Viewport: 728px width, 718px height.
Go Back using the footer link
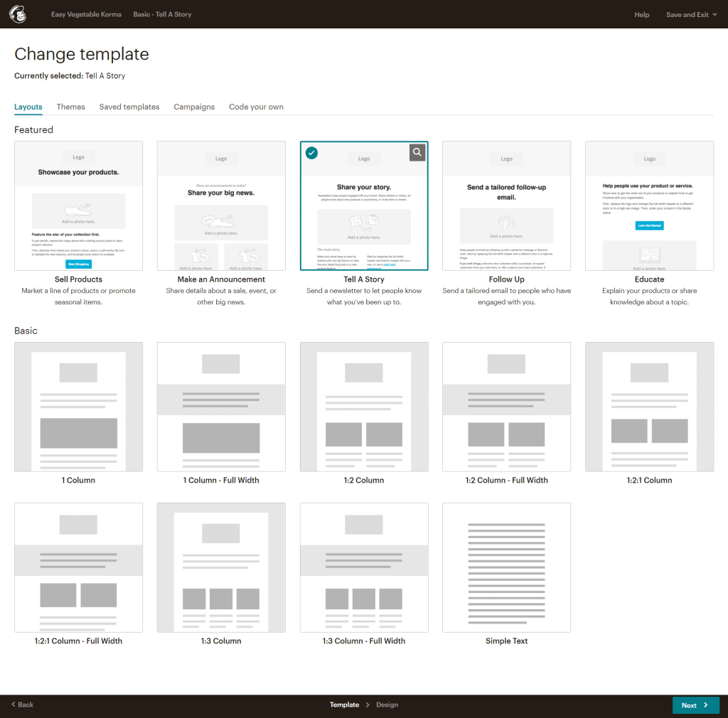coord(22,704)
